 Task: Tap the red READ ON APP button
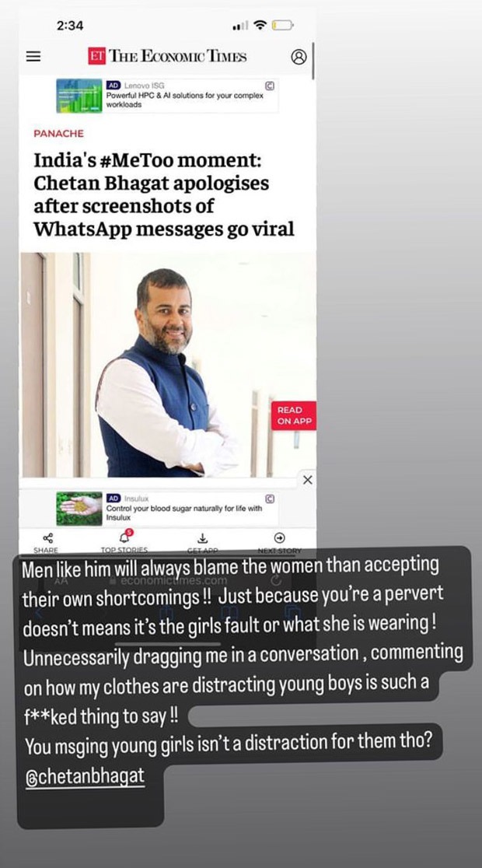(x=293, y=416)
